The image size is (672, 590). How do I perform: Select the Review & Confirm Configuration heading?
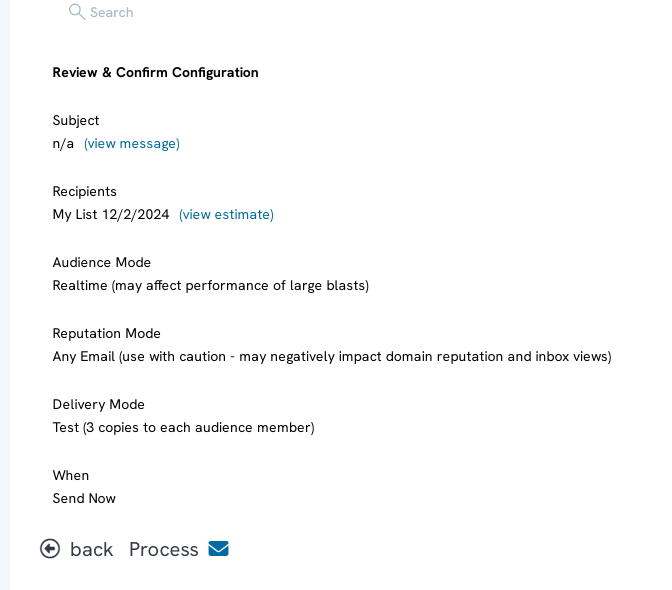pos(156,72)
